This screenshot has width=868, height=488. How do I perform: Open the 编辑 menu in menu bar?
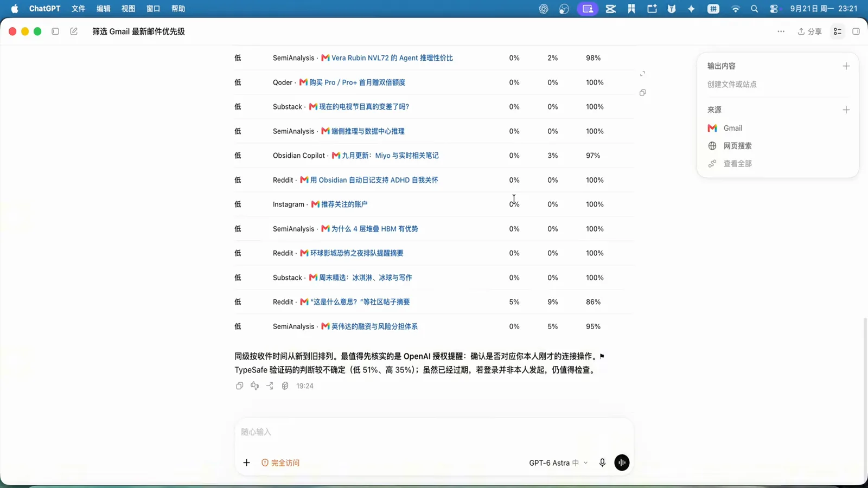pos(104,9)
